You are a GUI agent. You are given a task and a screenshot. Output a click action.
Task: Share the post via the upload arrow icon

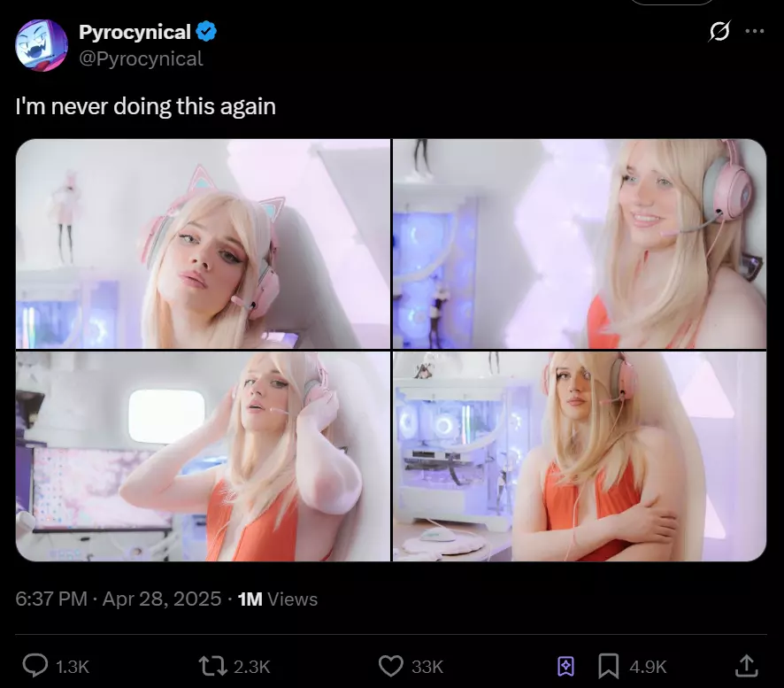tap(747, 666)
